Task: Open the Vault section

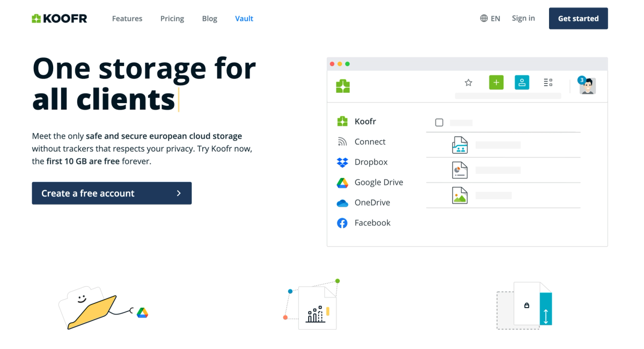Action: click(x=244, y=18)
